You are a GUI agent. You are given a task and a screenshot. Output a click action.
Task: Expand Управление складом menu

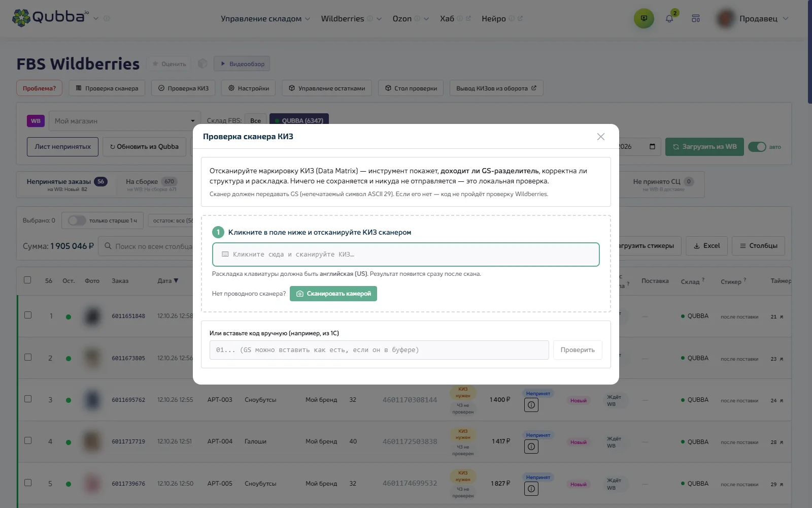point(265,19)
